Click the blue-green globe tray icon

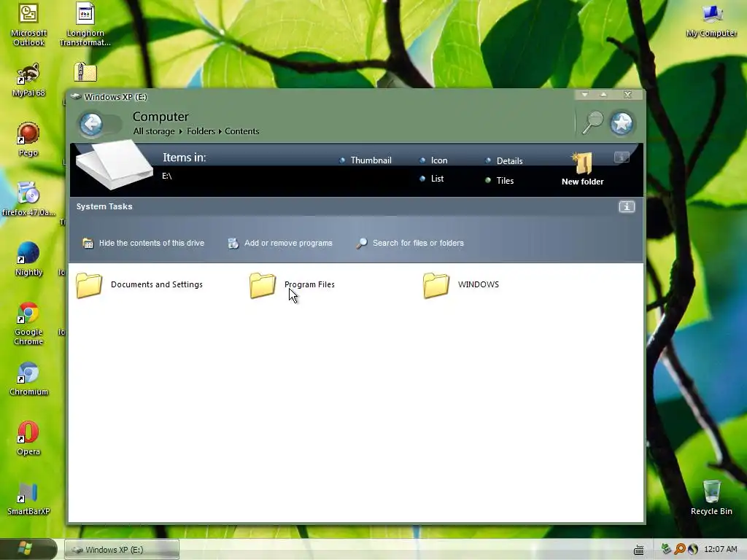click(x=693, y=549)
